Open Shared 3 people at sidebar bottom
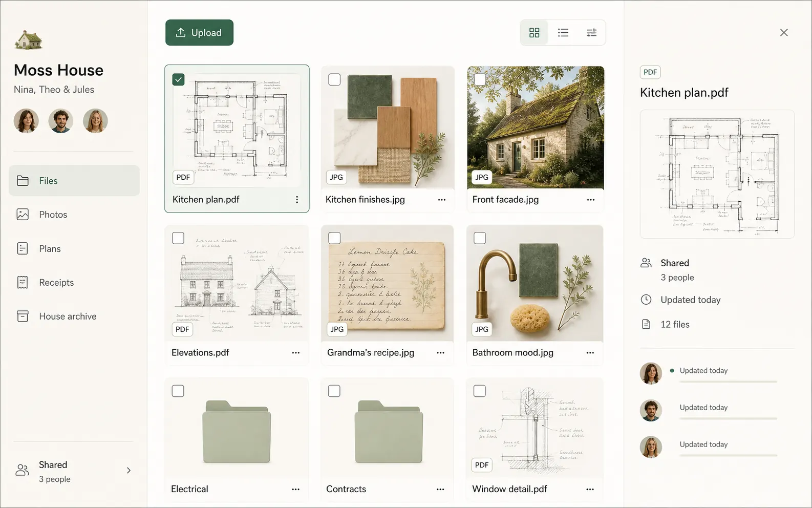 pyautogui.click(x=74, y=471)
